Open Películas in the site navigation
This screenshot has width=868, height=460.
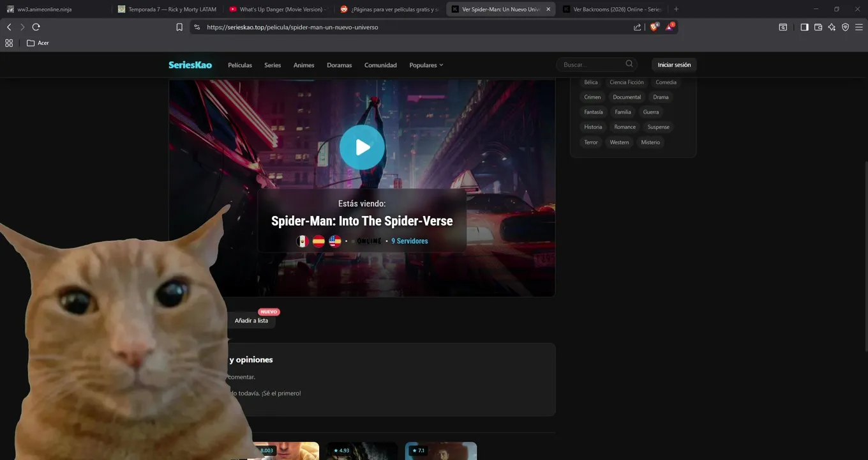(240, 65)
